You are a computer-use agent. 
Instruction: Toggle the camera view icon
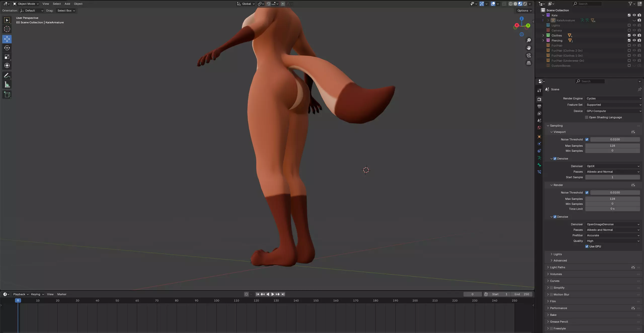click(x=529, y=55)
